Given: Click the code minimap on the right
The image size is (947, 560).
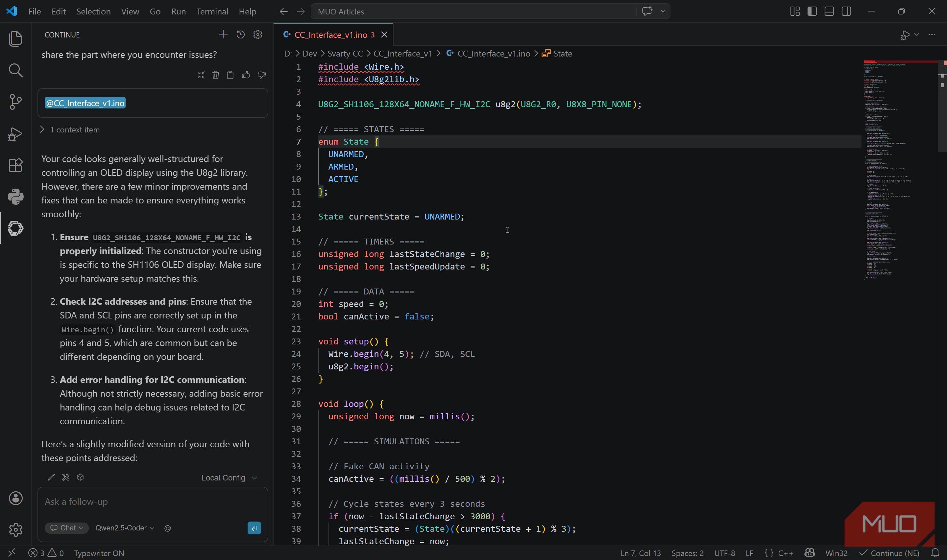Looking at the screenshot, I should click(900, 170).
